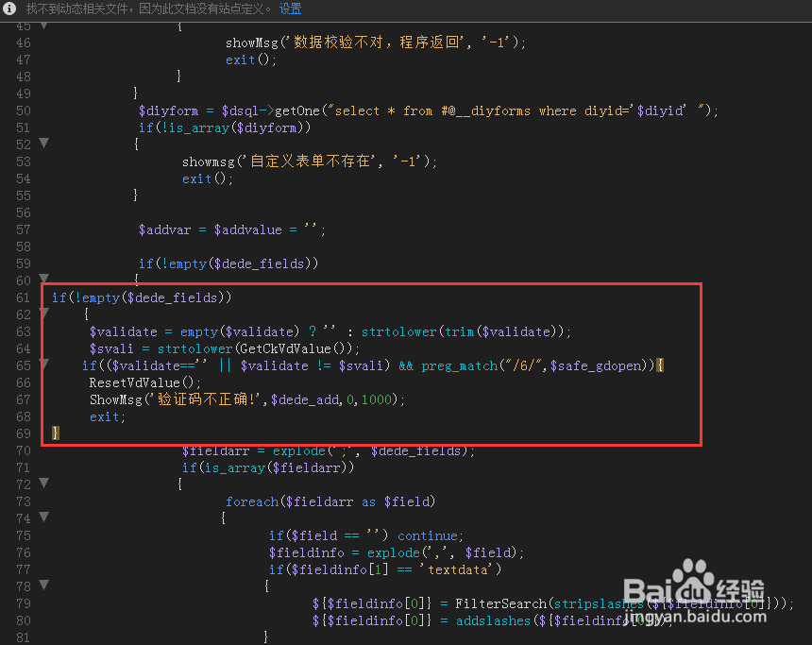Open the 设置 link in notification bar
This screenshot has height=645, width=812.
pyautogui.click(x=291, y=8)
